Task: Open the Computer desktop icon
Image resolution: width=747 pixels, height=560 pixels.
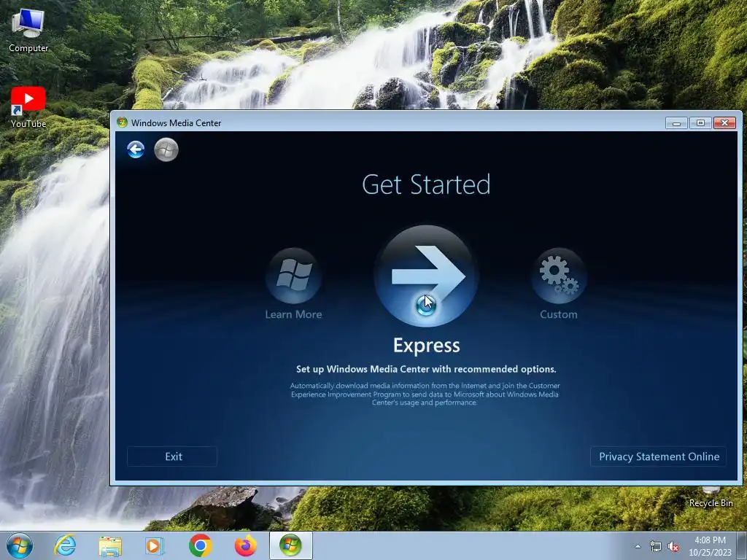Action: tap(28, 31)
